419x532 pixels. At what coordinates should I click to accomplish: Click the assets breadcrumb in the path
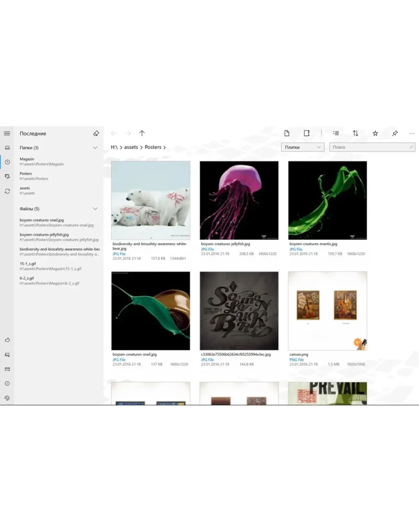click(131, 147)
